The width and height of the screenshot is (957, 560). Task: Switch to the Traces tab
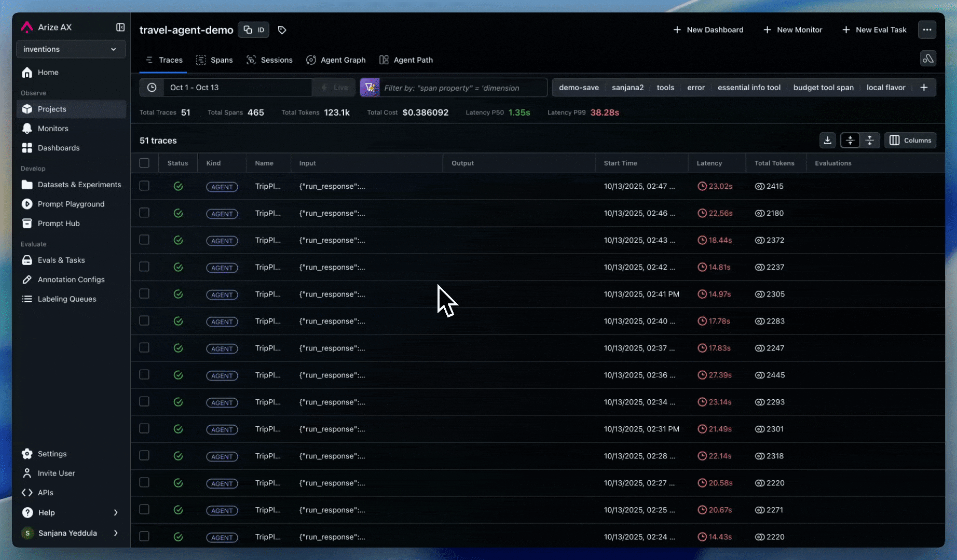coord(163,60)
